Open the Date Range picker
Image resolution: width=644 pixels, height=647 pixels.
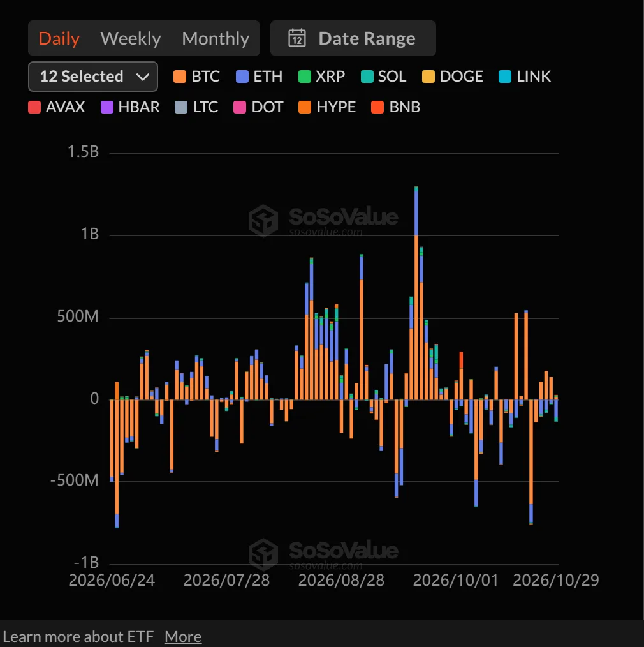pos(353,38)
